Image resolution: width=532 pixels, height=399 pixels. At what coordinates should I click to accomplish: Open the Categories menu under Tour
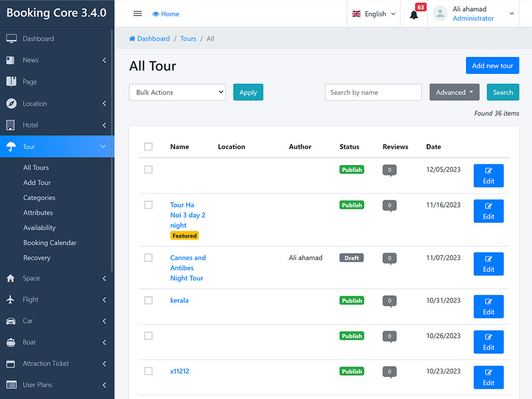[x=40, y=197]
